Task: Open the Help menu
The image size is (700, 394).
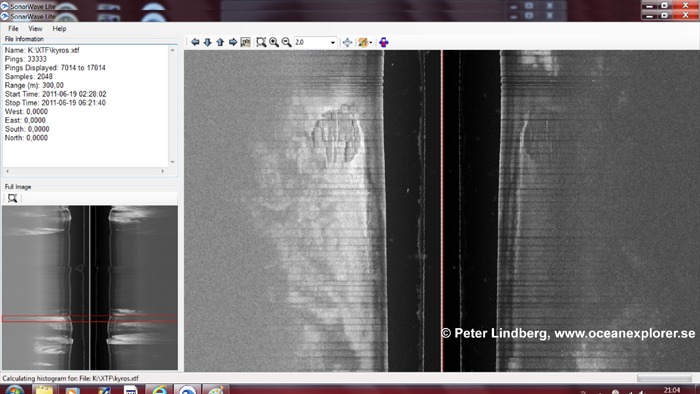Action: point(59,29)
